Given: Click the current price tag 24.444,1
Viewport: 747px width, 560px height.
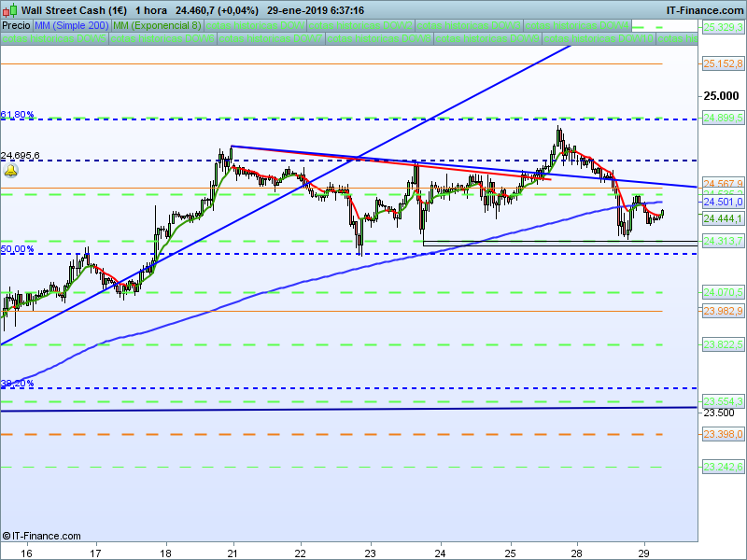Looking at the screenshot, I should (722, 218).
